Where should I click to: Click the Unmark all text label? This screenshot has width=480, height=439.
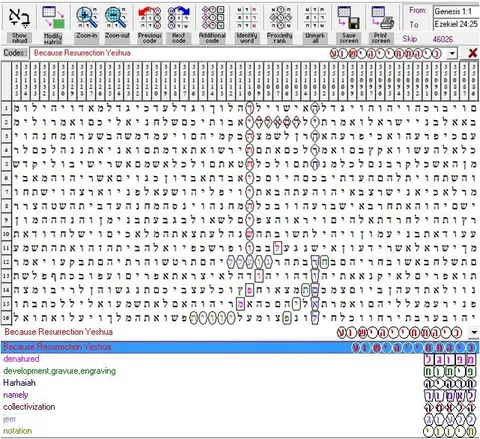[x=315, y=38]
